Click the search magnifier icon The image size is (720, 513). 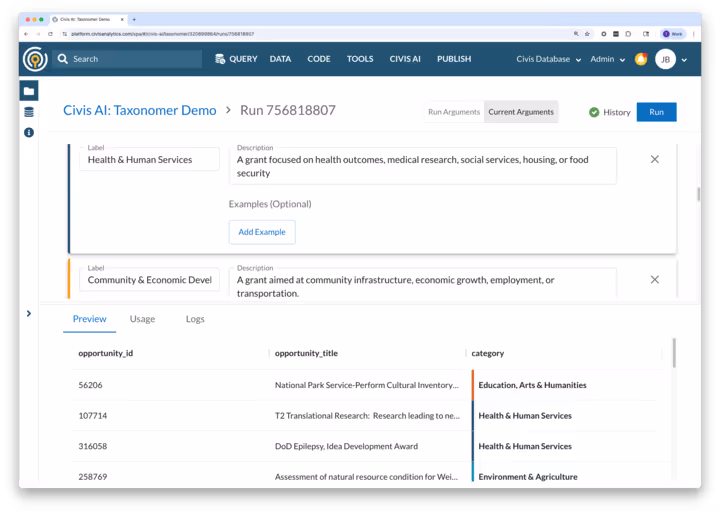pyautogui.click(x=62, y=59)
